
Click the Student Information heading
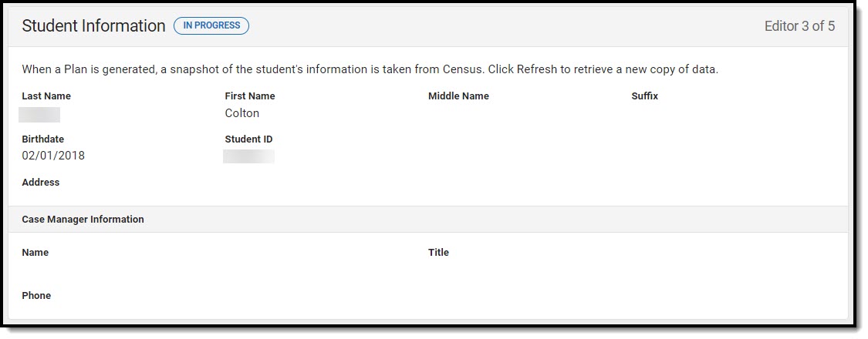coord(93,25)
